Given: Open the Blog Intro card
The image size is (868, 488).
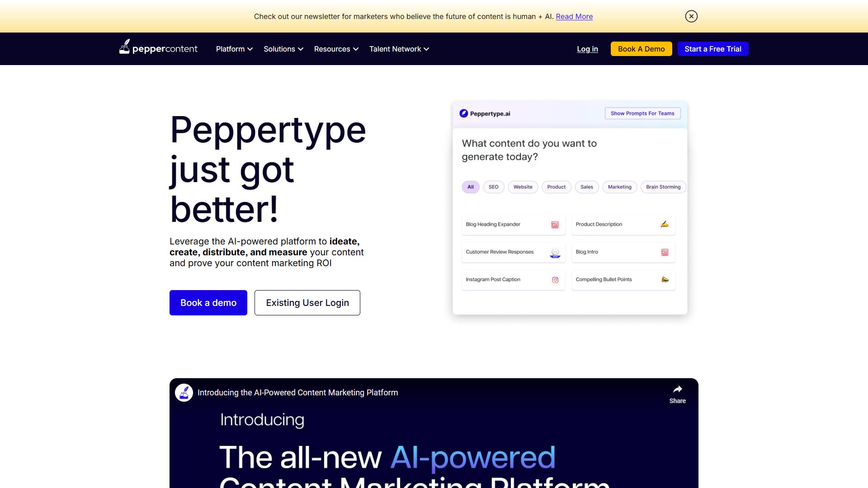Looking at the screenshot, I should (623, 252).
